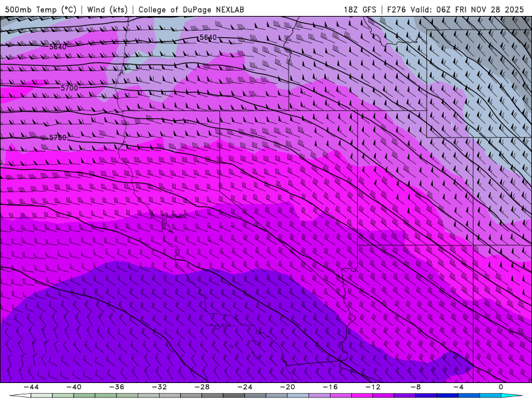Click the "-8" colorbar tick label
This screenshot has width=532, height=399.
tap(416, 387)
